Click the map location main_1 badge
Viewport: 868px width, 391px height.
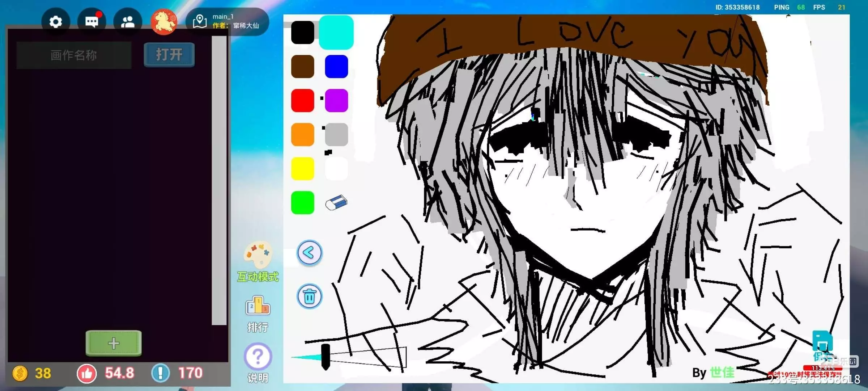pos(227,21)
